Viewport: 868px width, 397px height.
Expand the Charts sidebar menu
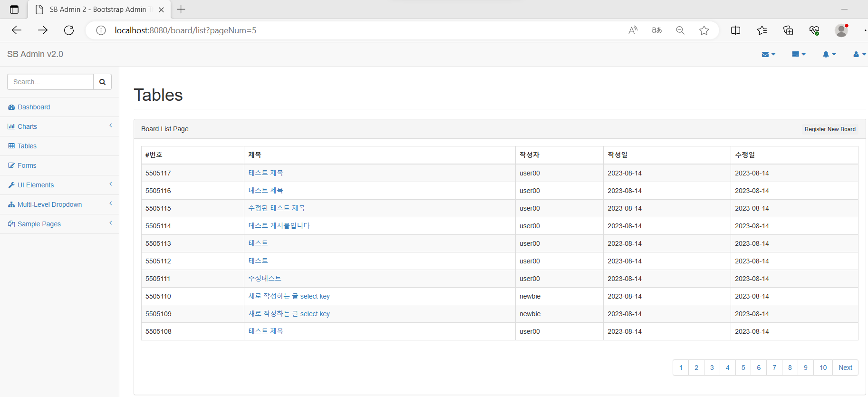(59, 126)
